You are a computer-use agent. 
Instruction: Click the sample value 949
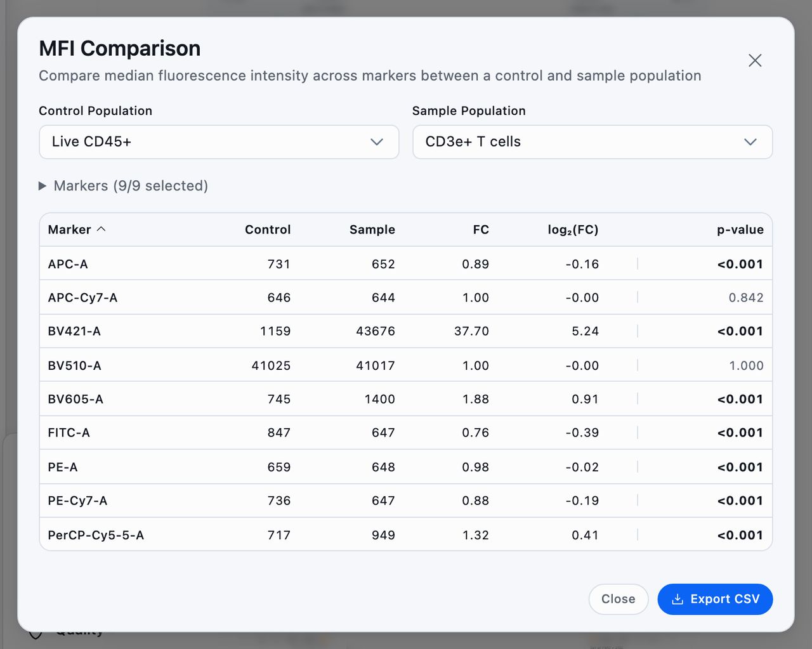point(383,535)
